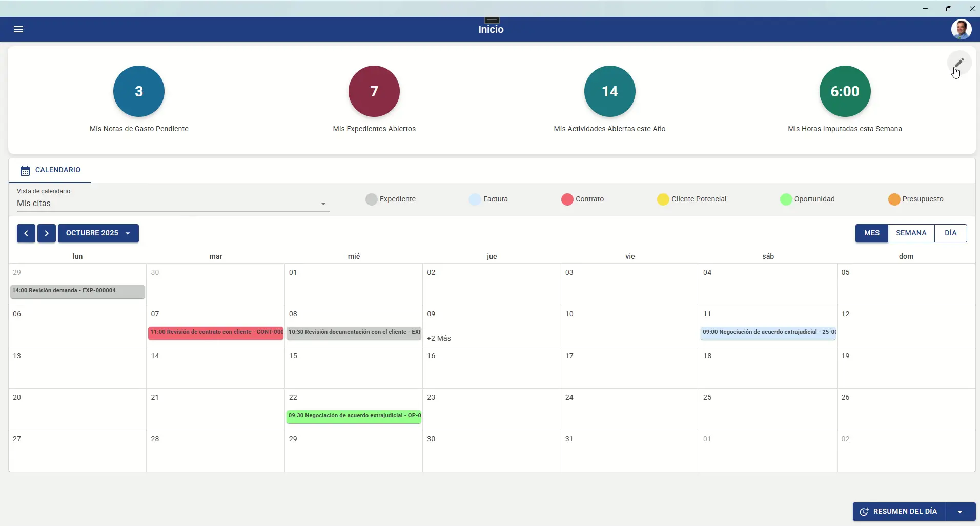Open the hamburger navigation menu
The height and width of the screenshot is (526, 980).
click(18, 29)
